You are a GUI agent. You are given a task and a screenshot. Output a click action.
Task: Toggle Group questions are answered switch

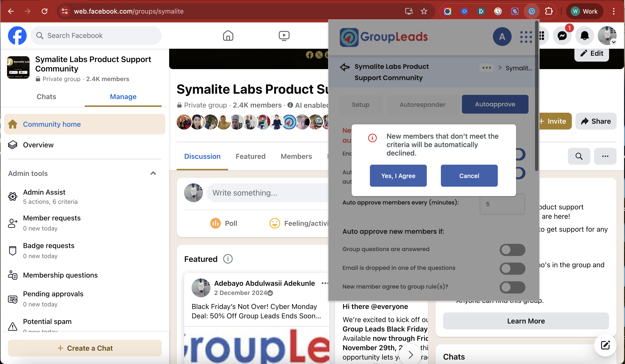coord(512,250)
